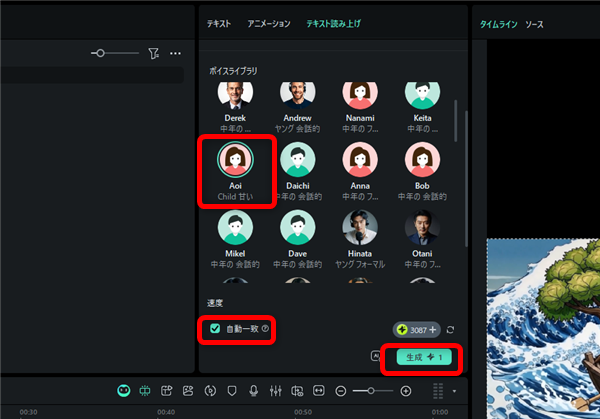Open the three-dots more options menu
600x419 pixels.
point(176,53)
